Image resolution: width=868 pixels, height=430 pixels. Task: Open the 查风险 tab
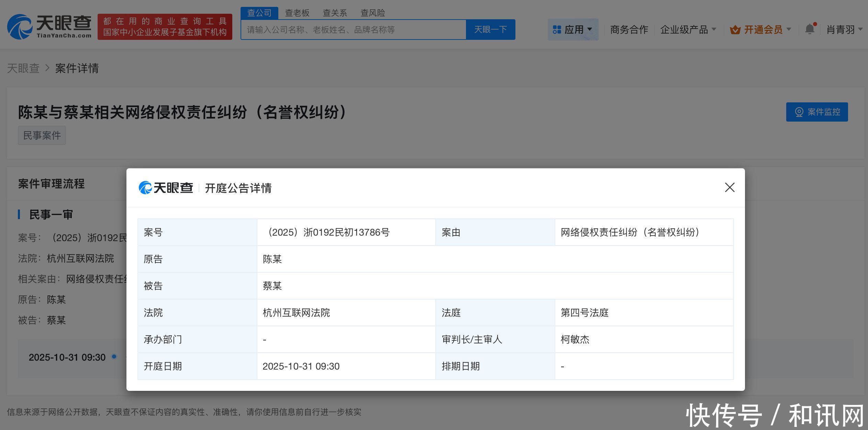click(x=372, y=13)
